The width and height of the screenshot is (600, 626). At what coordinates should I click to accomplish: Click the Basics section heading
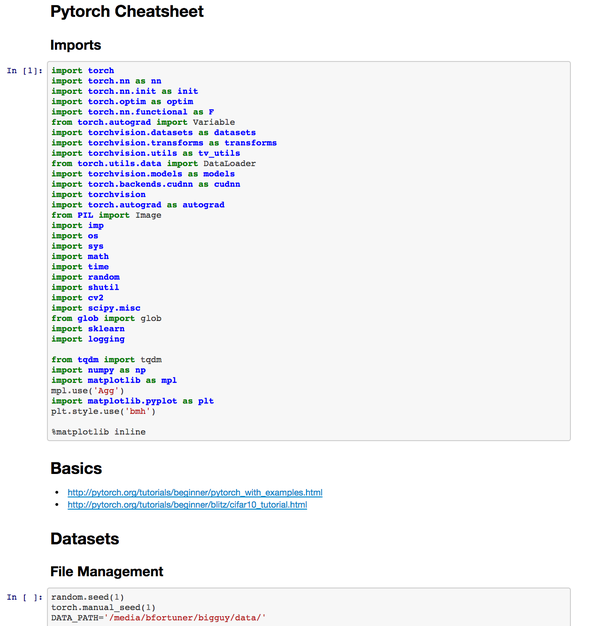76,468
